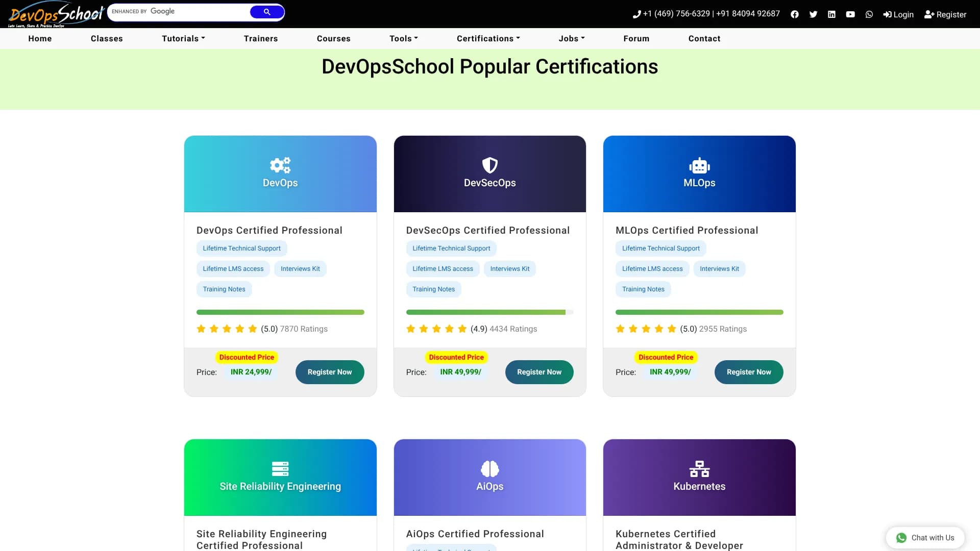Click the blue Google search button
The image size is (980, 551).
(x=267, y=12)
